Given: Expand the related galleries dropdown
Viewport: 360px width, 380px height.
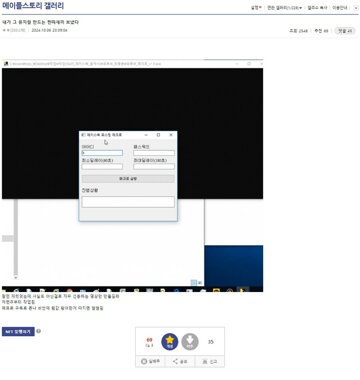Looking at the screenshot, I should (285, 8).
